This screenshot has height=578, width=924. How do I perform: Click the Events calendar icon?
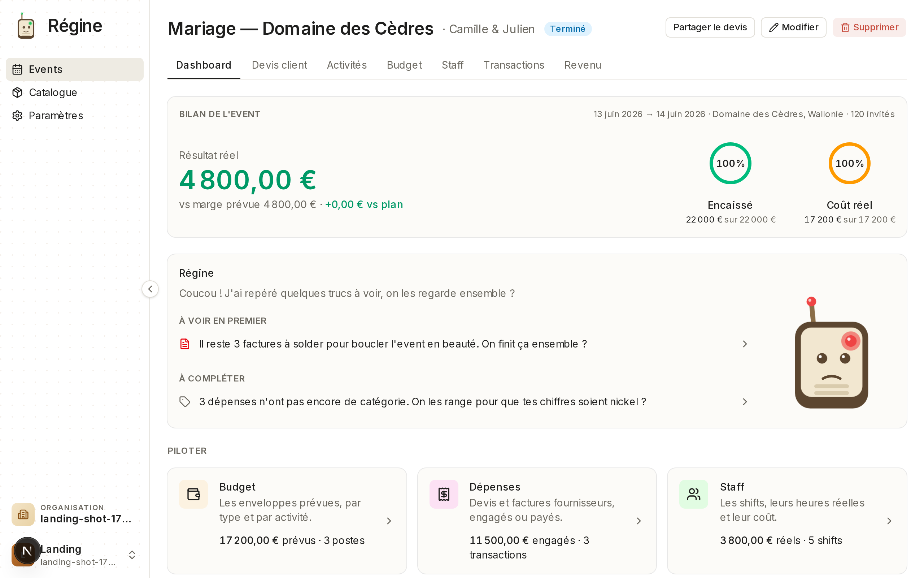coord(17,69)
